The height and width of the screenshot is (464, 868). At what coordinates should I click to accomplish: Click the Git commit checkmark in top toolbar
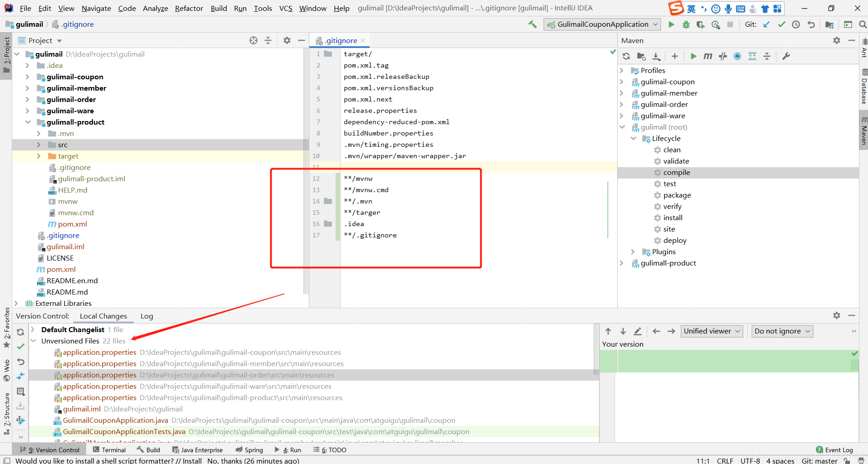[x=781, y=24]
